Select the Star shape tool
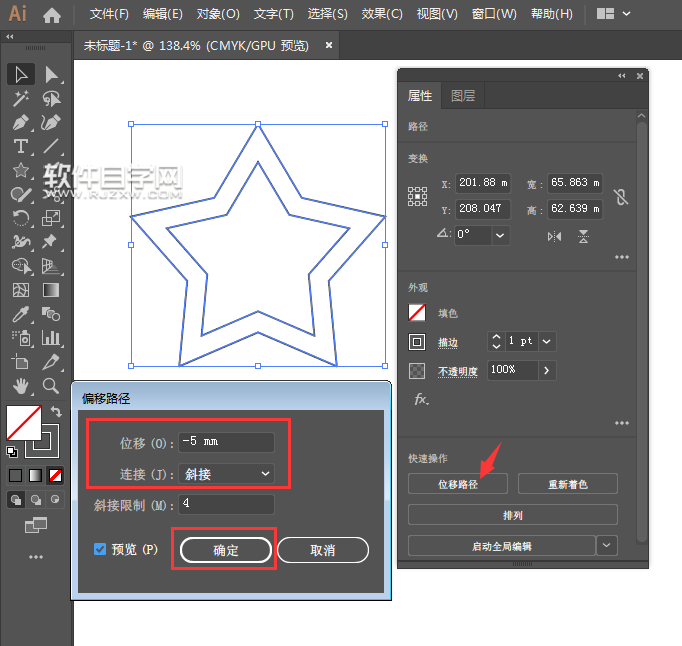The width and height of the screenshot is (682, 646). (20, 170)
